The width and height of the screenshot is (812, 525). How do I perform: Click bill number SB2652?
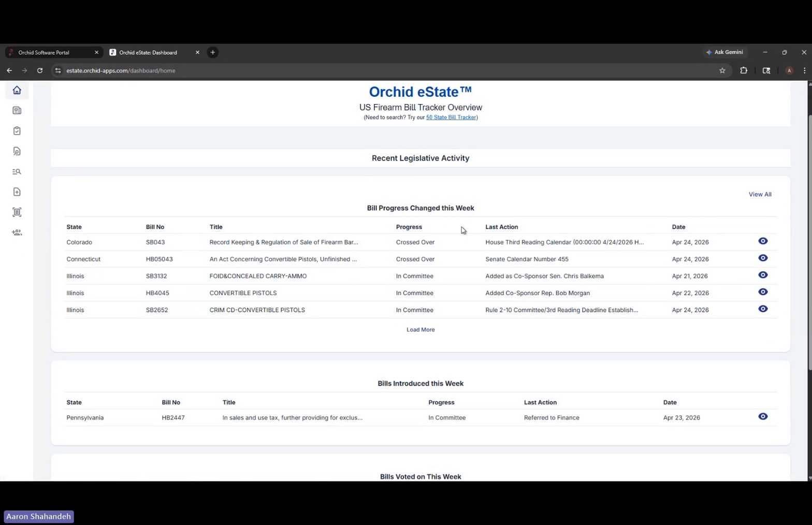click(x=157, y=310)
